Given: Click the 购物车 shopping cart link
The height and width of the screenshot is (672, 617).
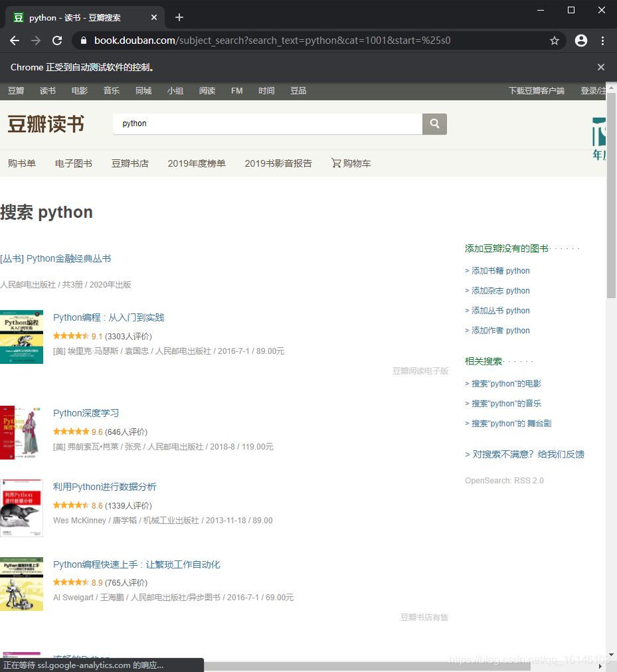Looking at the screenshot, I should (x=351, y=163).
